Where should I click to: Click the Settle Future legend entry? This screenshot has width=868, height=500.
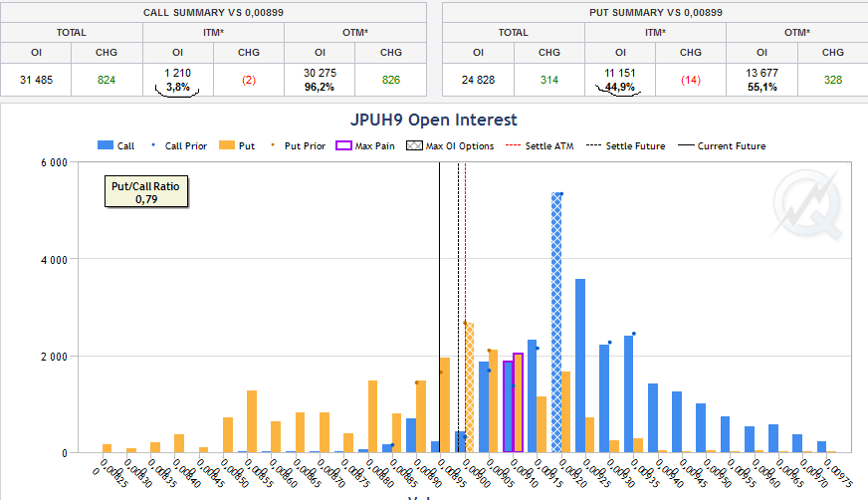627,145
